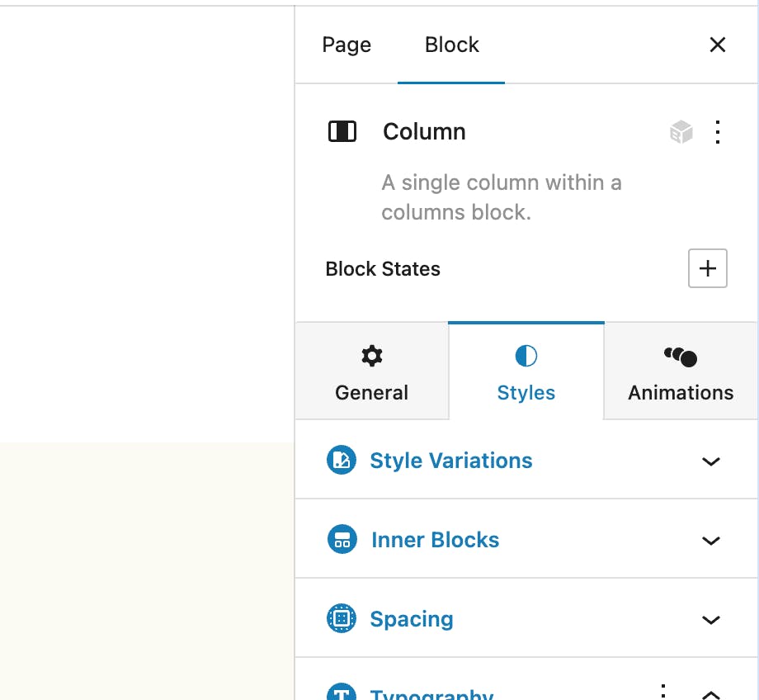Click the Spacing panel icon

(342, 618)
